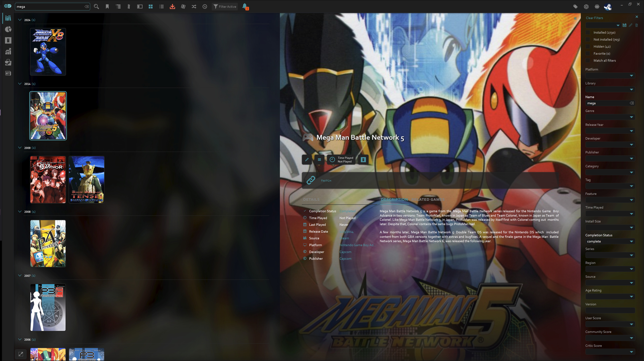Check the Hidden filter checkbox
This screenshot has width=644, height=361.
click(x=588, y=46)
